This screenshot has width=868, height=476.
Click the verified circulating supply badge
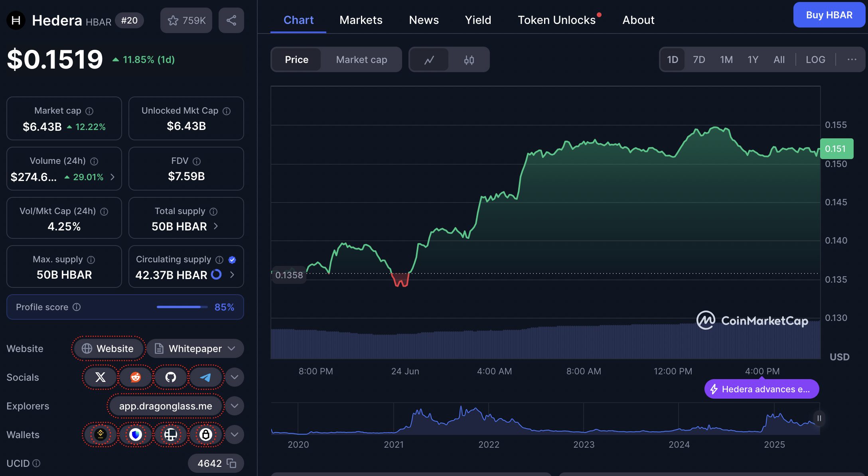[x=232, y=260]
